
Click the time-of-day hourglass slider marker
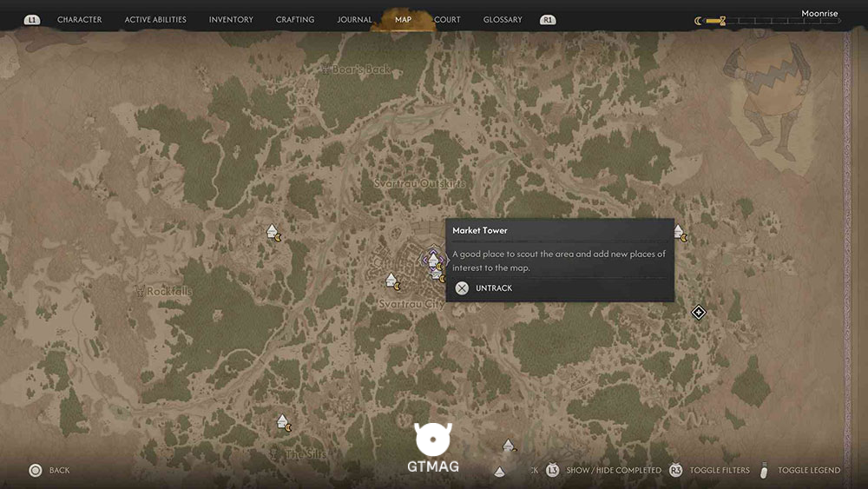coord(722,21)
